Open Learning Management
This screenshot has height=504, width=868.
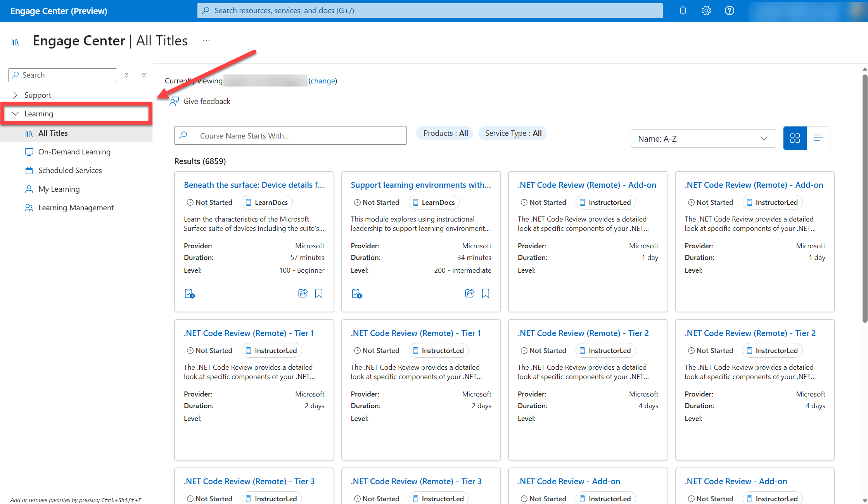(x=76, y=208)
